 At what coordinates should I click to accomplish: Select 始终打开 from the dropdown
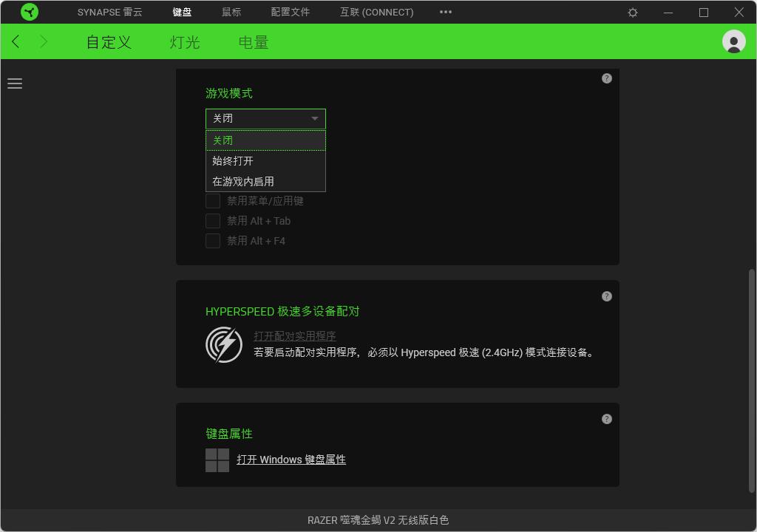(x=235, y=160)
